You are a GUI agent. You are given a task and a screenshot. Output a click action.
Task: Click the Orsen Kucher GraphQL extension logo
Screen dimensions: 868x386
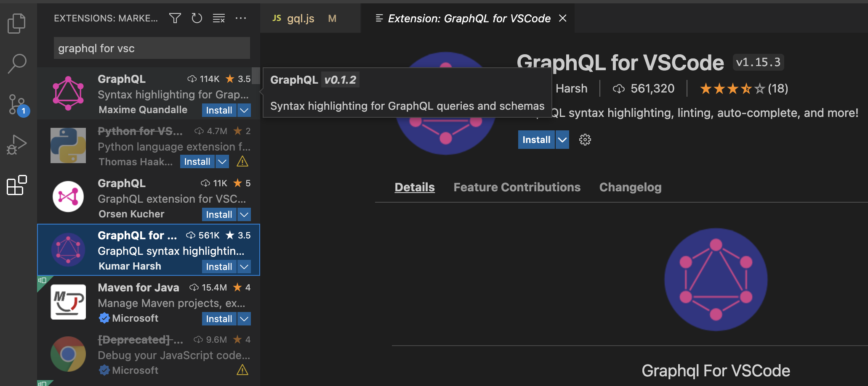coord(68,196)
